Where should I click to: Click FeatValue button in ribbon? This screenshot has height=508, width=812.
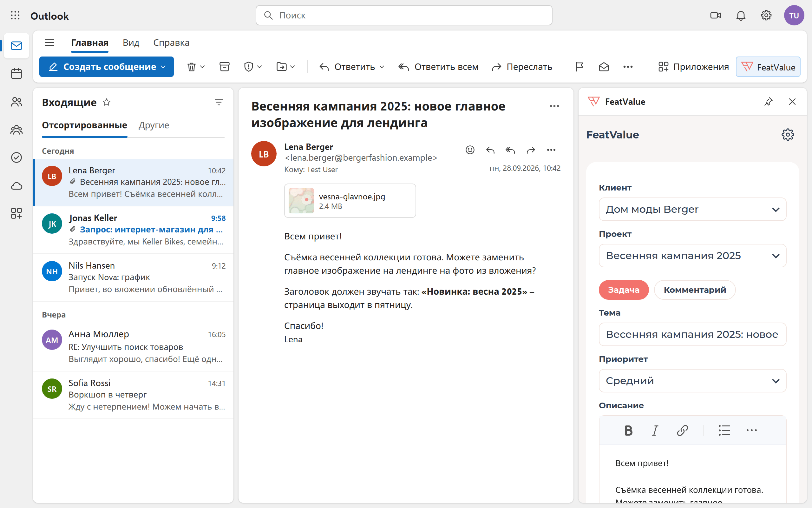[768, 67]
